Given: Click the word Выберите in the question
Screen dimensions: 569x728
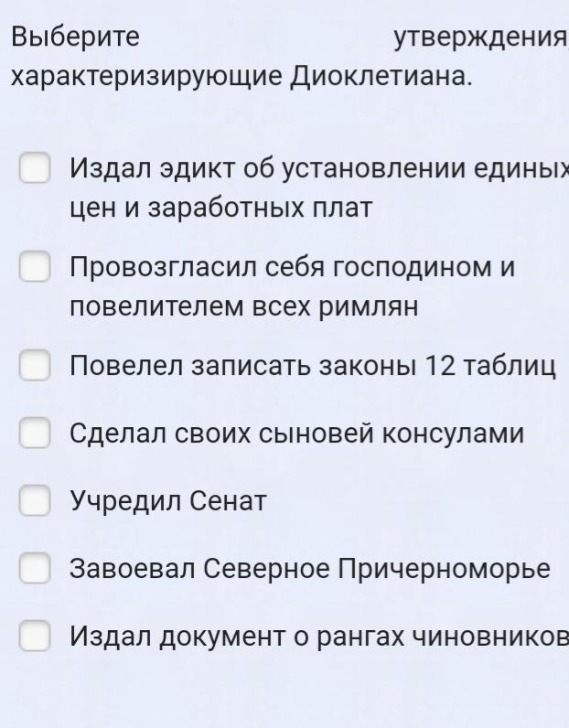Looking at the screenshot, I should [75, 37].
